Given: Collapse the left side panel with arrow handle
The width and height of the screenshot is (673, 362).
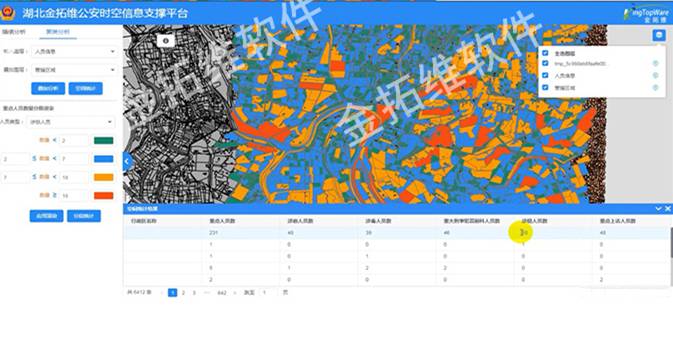Looking at the screenshot, I should click(127, 161).
